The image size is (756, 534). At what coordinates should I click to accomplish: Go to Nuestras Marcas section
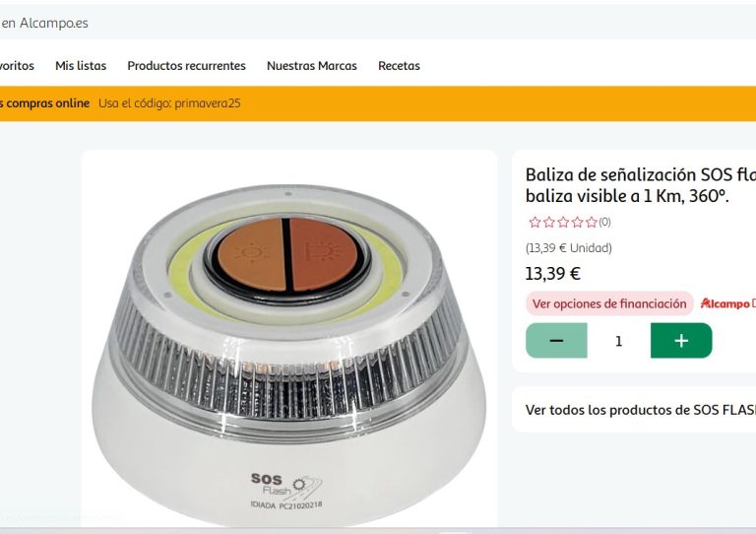click(x=312, y=66)
